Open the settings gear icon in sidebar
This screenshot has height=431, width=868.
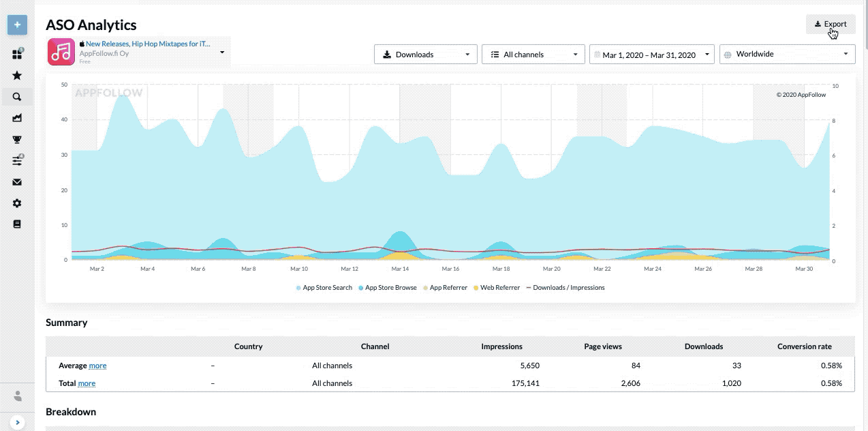click(x=17, y=203)
